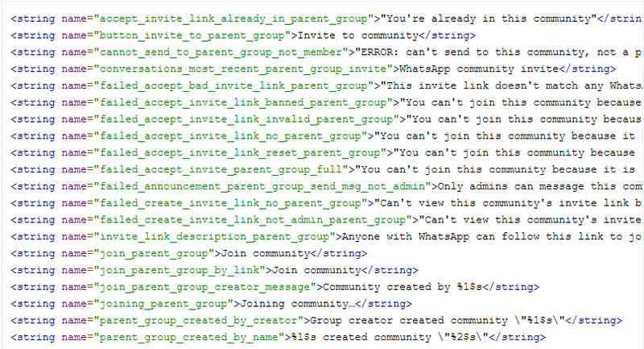The width and height of the screenshot is (644, 349).
Task: Click failed_accept_invite_link_reset_parent_group name
Action: (240, 153)
